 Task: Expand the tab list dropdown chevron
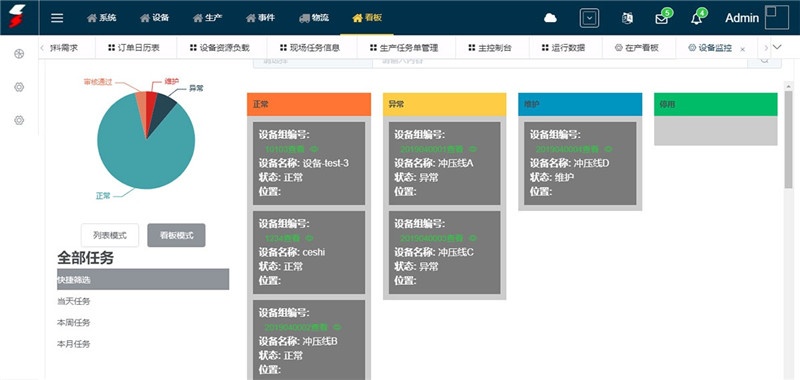(777, 47)
